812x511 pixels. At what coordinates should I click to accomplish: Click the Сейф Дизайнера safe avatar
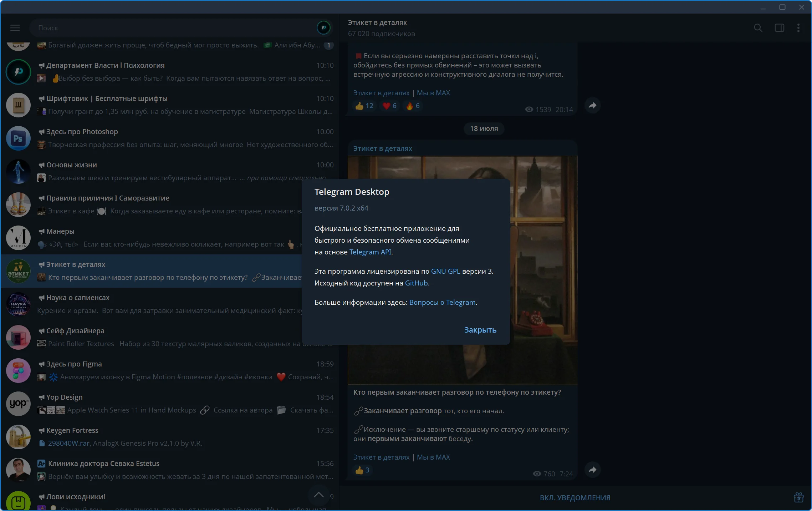pos(18,337)
